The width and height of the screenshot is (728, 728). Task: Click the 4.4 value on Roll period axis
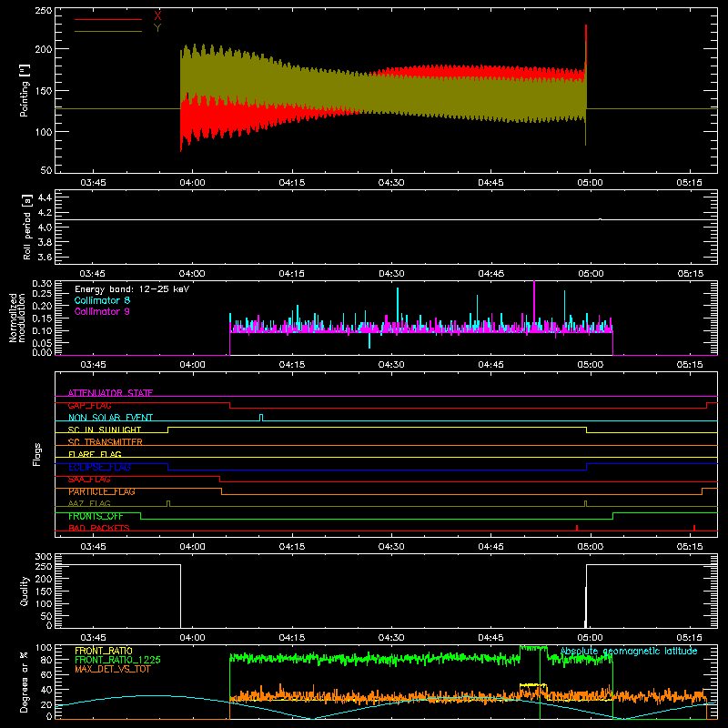pos(45,197)
